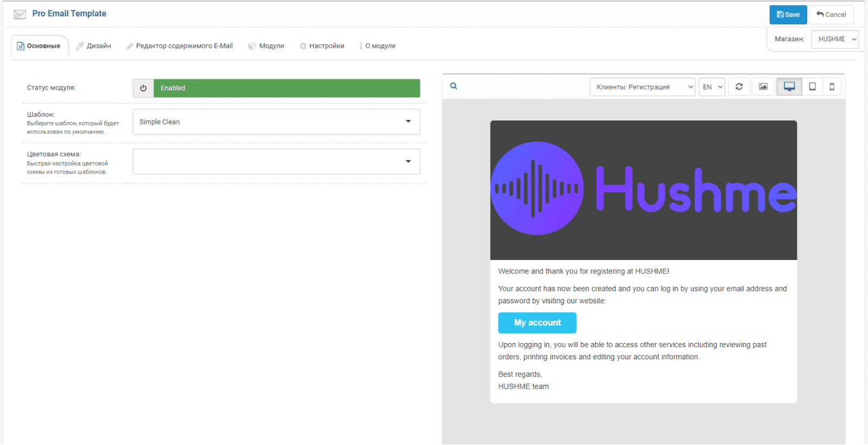The height and width of the screenshot is (445, 868).
Task: Click the Best regards line
Action: point(520,374)
